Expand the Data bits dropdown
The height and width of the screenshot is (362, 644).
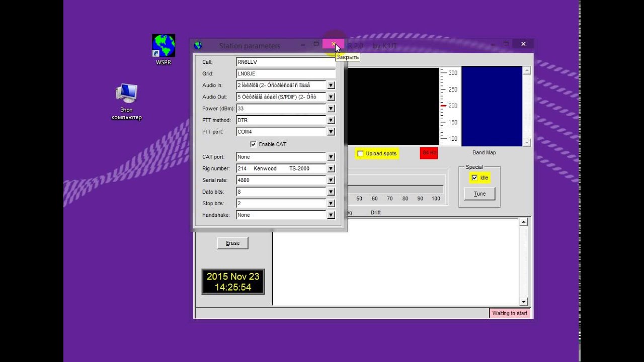331,192
